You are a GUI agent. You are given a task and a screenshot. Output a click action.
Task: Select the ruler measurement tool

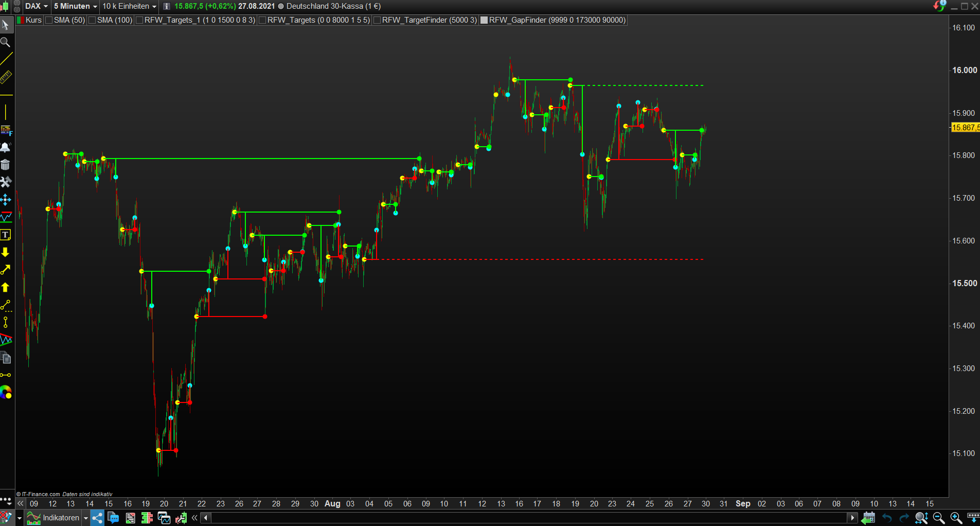pos(6,77)
